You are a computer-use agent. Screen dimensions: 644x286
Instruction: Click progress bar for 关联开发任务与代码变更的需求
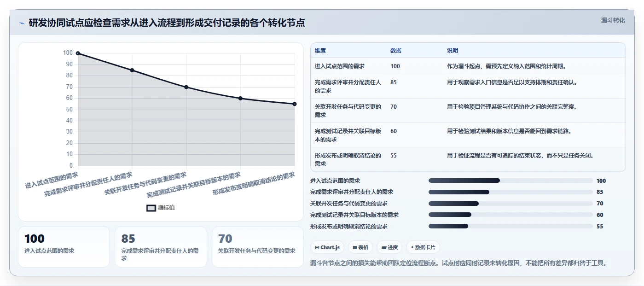[x=511, y=204]
